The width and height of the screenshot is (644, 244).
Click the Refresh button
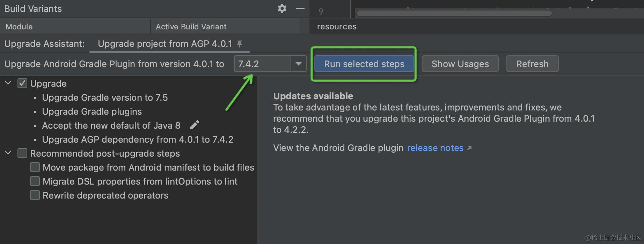click(532, 64)
